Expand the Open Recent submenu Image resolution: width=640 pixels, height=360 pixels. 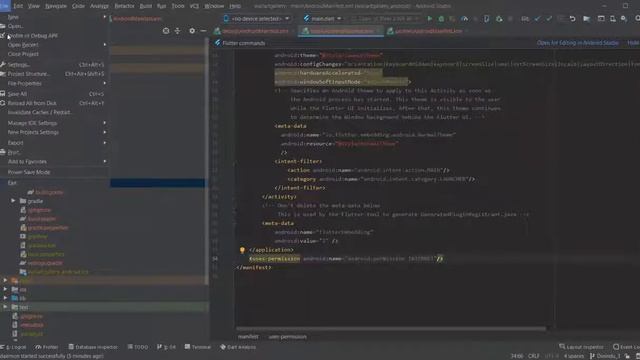(x=105, y=44)
